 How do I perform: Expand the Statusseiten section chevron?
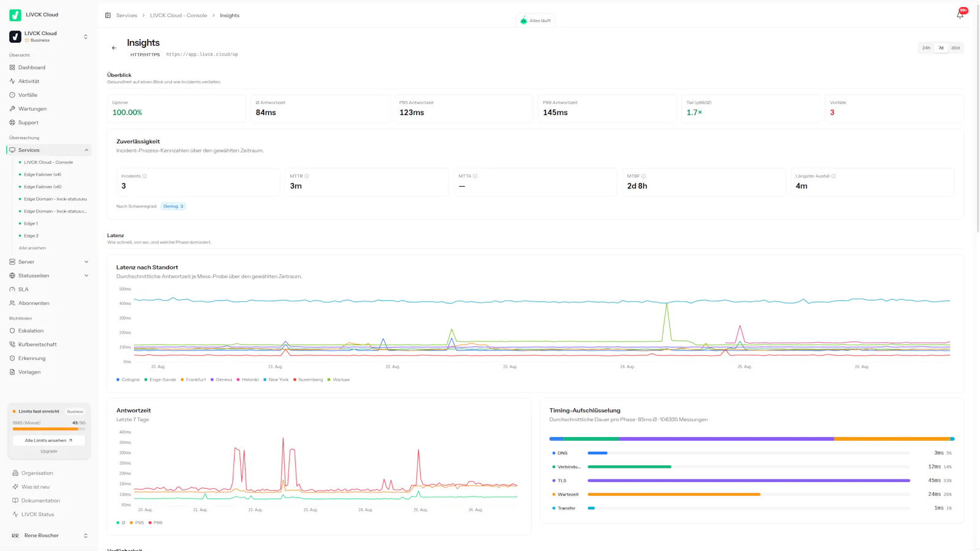tap(86, 275)
